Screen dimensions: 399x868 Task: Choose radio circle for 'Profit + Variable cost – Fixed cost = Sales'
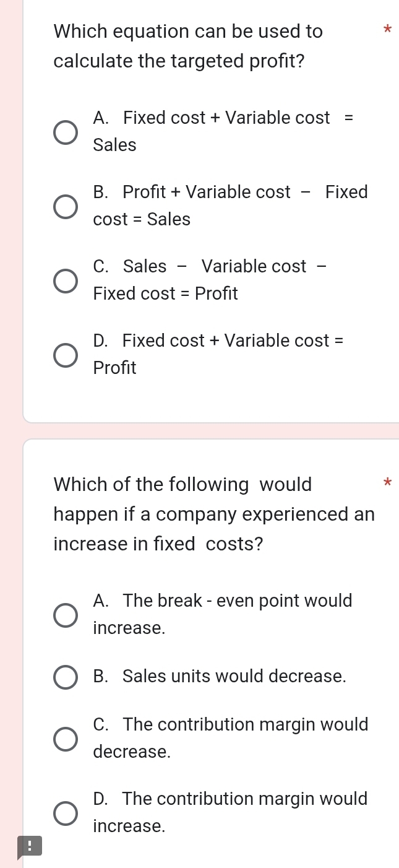[66, 206]
